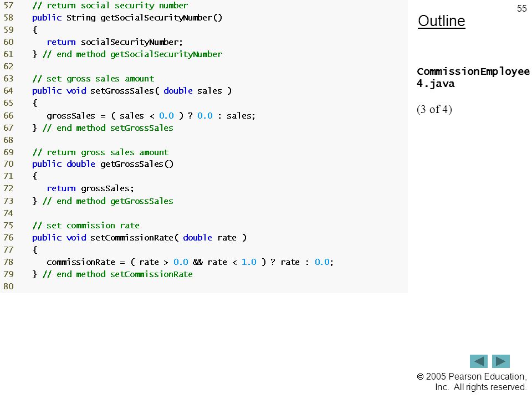Select the setCommissionRate method declaration
This screenshot has height=399, width=532.
[140, 238]
